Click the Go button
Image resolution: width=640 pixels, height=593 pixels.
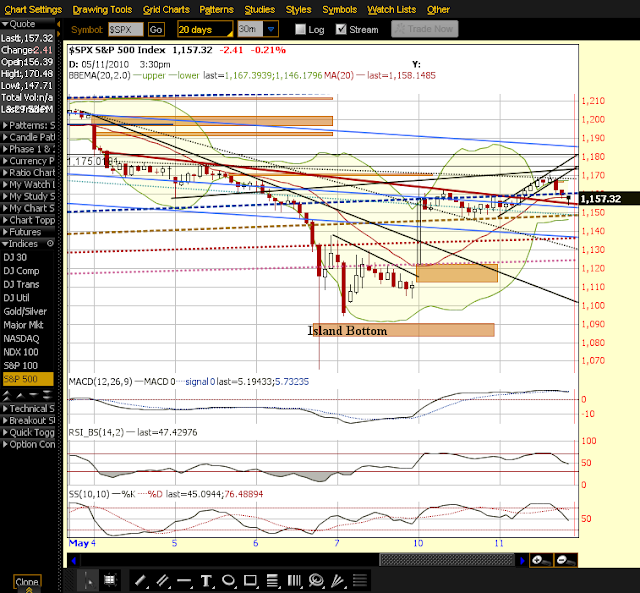156,29
